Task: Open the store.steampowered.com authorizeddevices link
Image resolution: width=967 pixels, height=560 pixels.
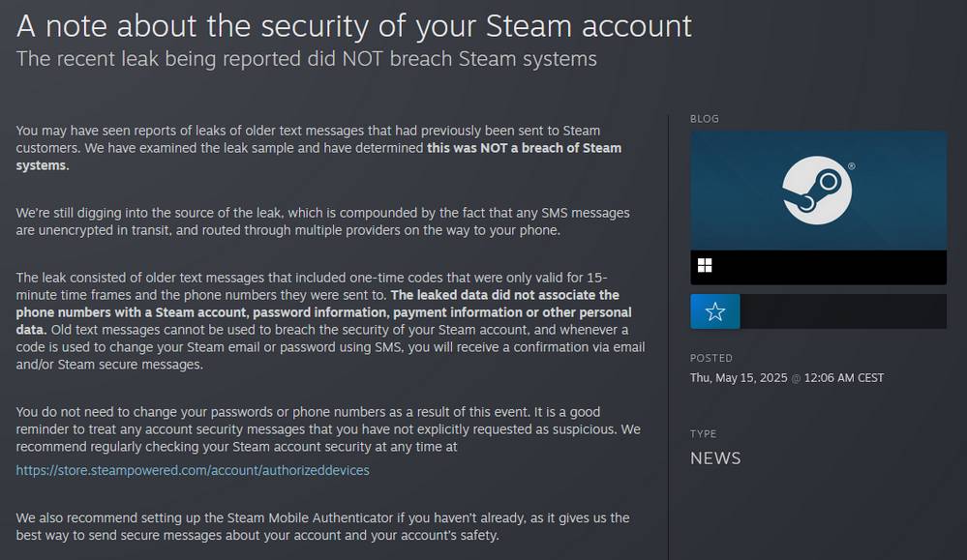Action: pyautogui.click(x=193, y=470)
